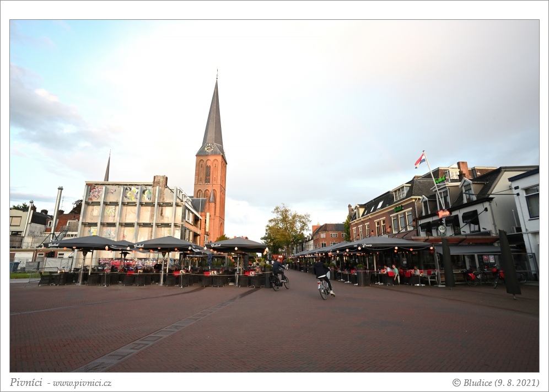Click the large tree behind the square

point(286,227)
